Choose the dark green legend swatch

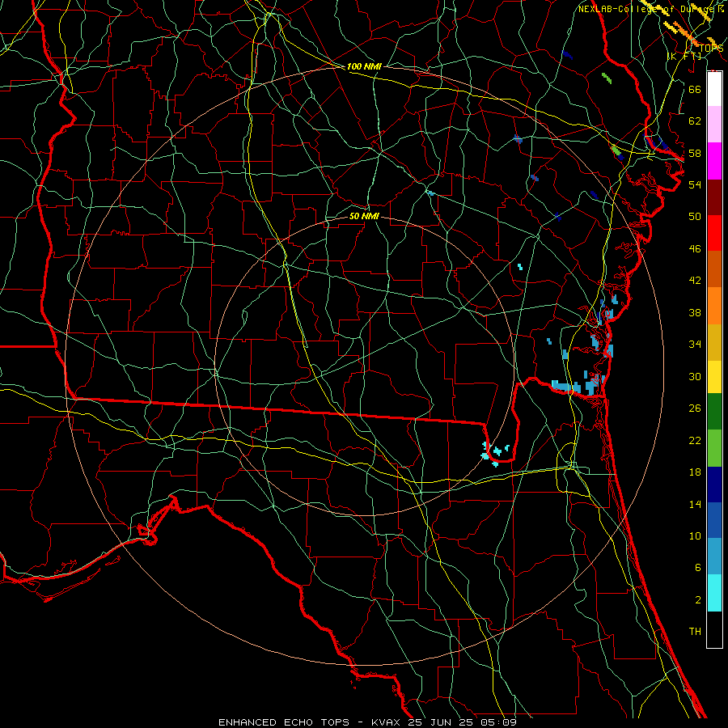[x=714, y=413]
